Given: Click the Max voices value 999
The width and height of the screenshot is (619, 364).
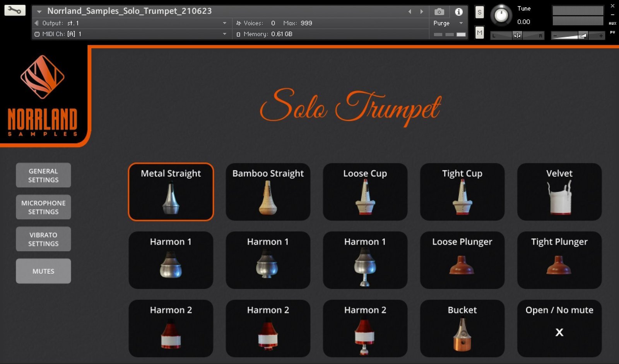Looking at the screenshot, I should [306, 23].
